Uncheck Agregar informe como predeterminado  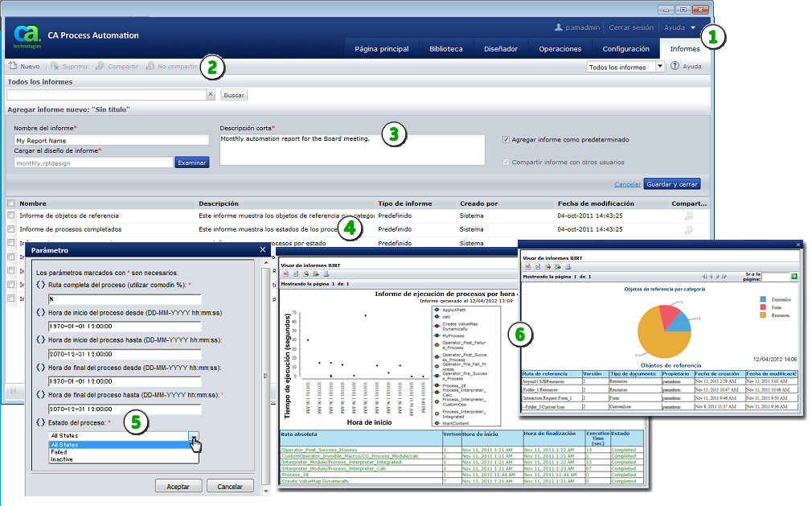point(506,139)
